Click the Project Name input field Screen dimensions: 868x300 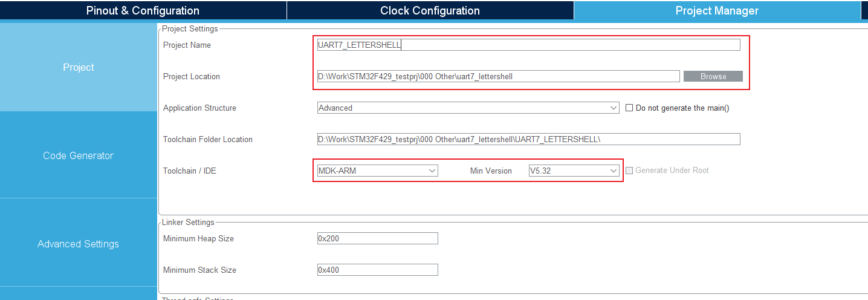528,45
